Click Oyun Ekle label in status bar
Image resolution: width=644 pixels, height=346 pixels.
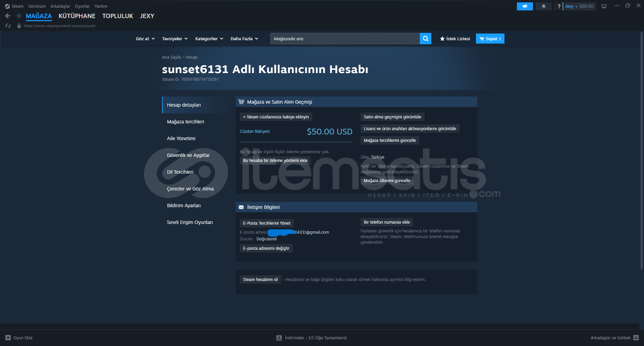23,338
